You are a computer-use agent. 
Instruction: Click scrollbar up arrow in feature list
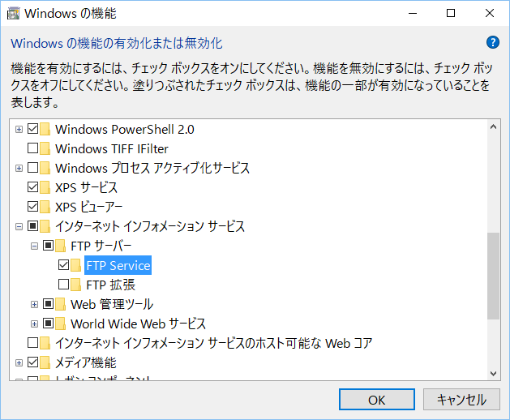point(493,126)
